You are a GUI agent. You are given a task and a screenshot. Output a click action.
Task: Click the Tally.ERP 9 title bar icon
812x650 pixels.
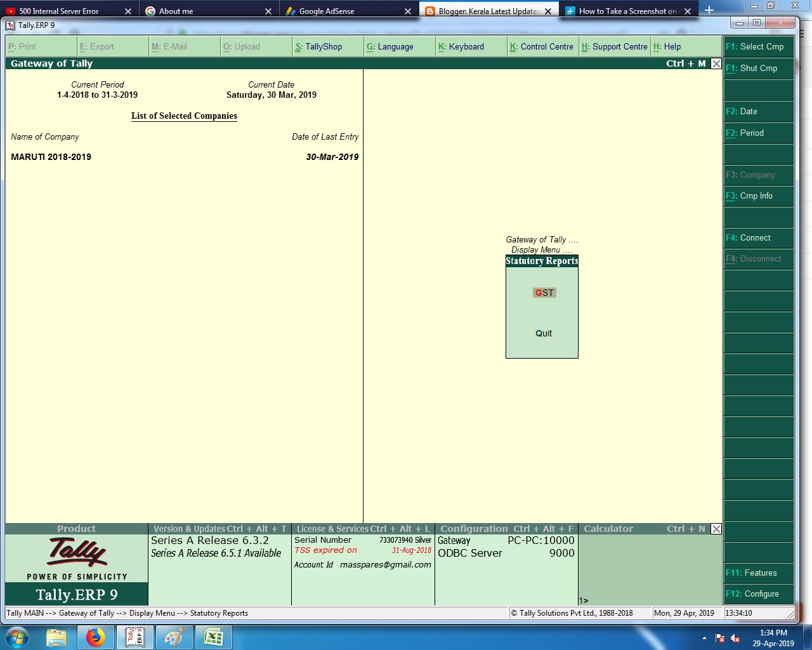coord(10,25)
